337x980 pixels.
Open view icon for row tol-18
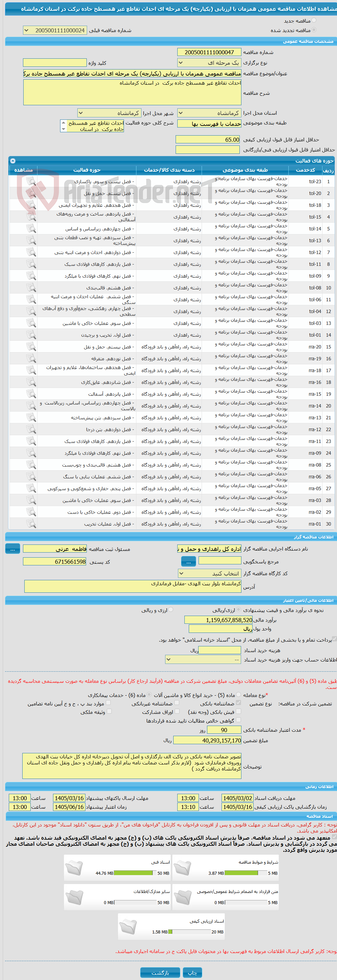tap(31, 205)
